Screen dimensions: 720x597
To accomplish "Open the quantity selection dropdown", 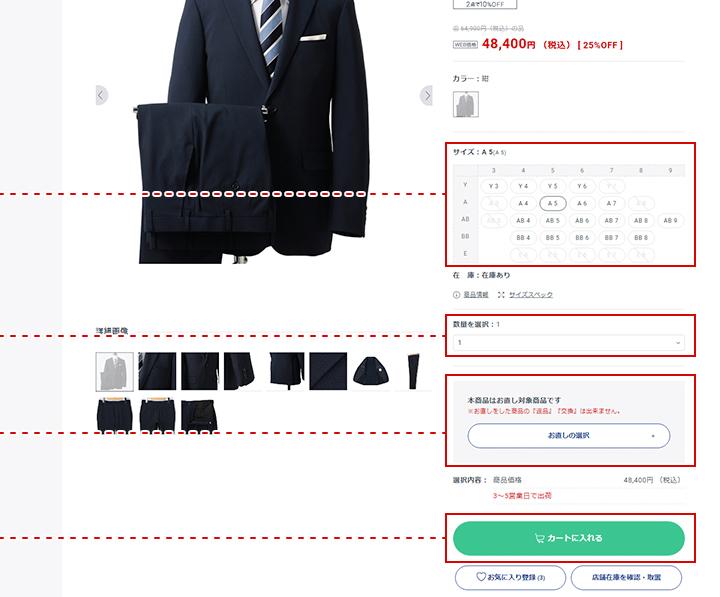I will pos(569,343).
